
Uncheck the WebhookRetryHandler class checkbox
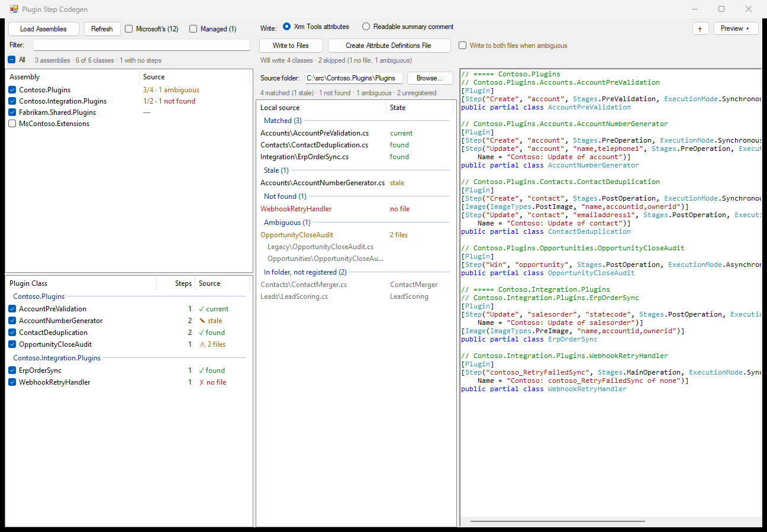pos(12,382)
